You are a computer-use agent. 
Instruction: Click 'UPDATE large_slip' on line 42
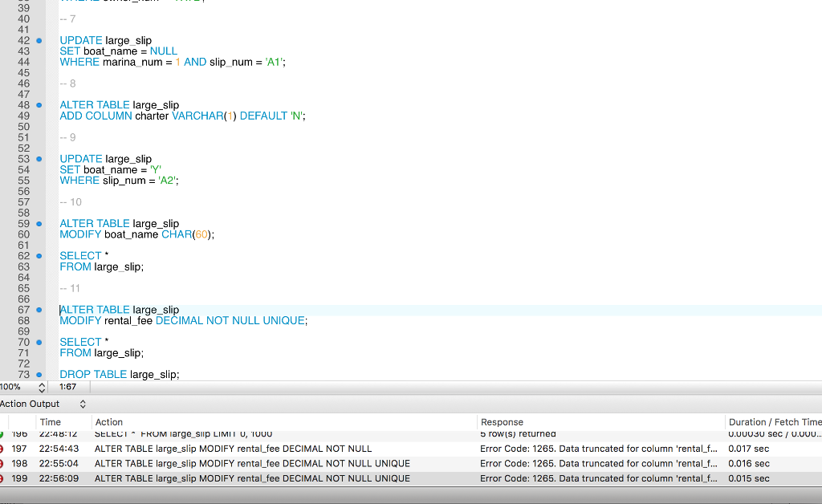click(106, 41)
